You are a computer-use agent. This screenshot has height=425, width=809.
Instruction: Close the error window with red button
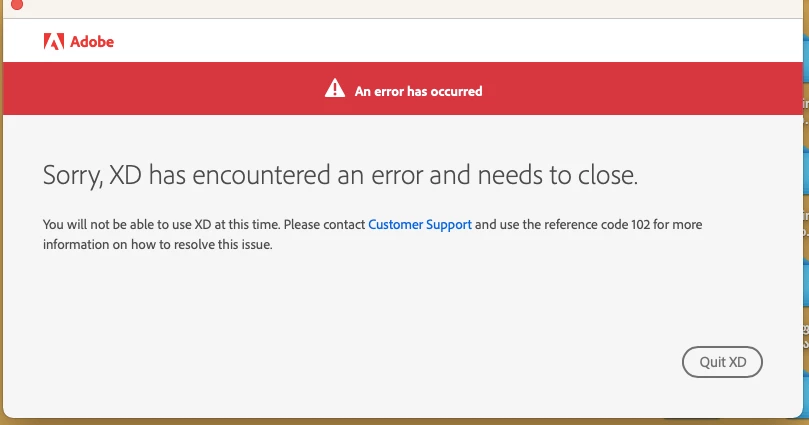pyautogui.click(x=17, y=4)
